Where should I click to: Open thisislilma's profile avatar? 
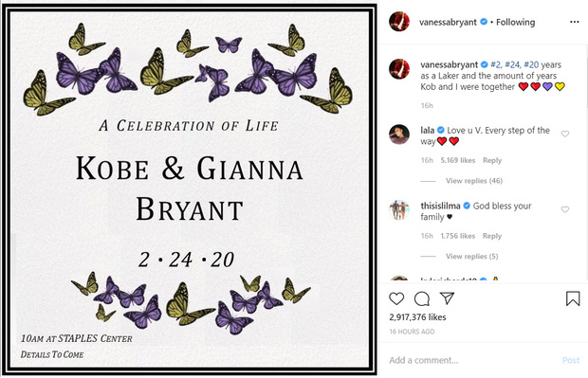tap(399, 209)
